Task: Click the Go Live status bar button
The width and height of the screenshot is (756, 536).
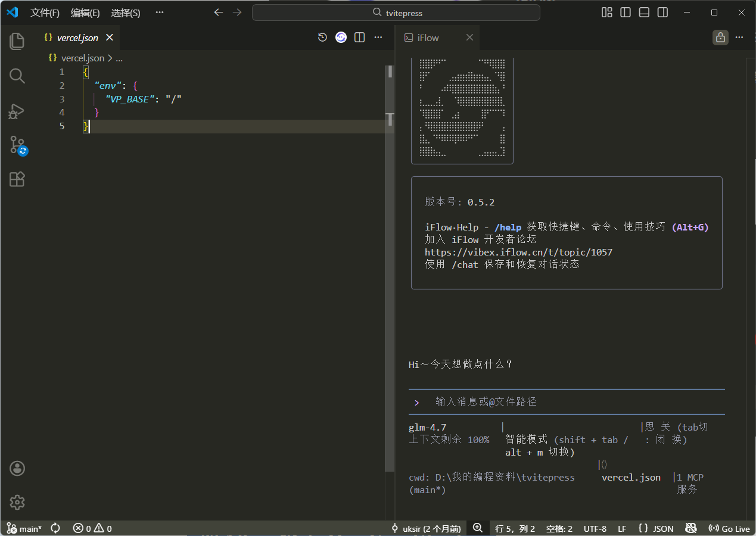Action: coord(729,528)
